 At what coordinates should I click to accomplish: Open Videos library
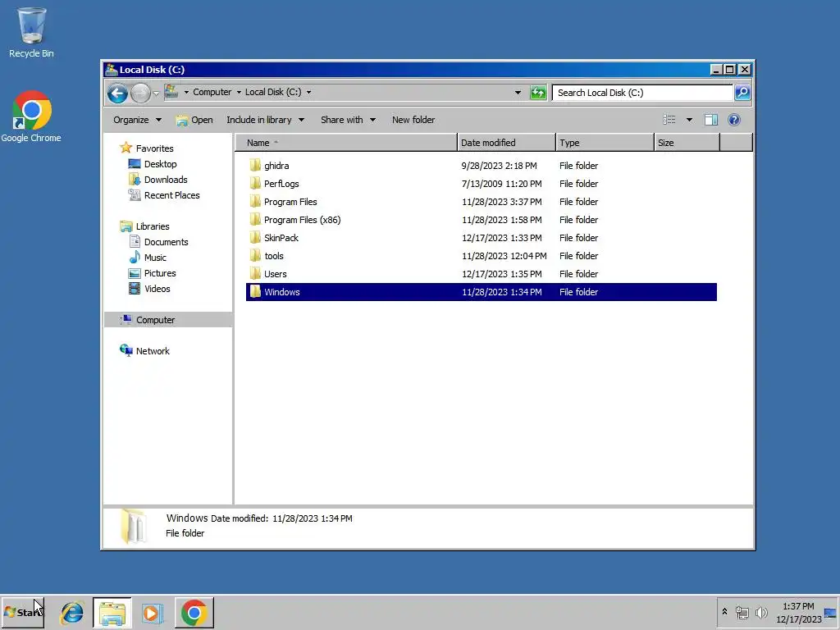pyautogui.click(x=157, y=288)
